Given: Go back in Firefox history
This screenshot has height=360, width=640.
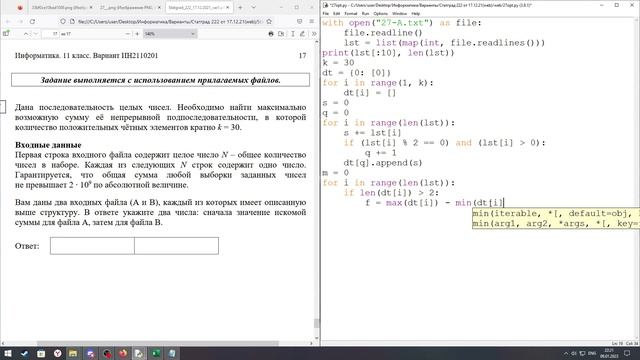Looking at the screenshot, I should [x=8, y=21].
